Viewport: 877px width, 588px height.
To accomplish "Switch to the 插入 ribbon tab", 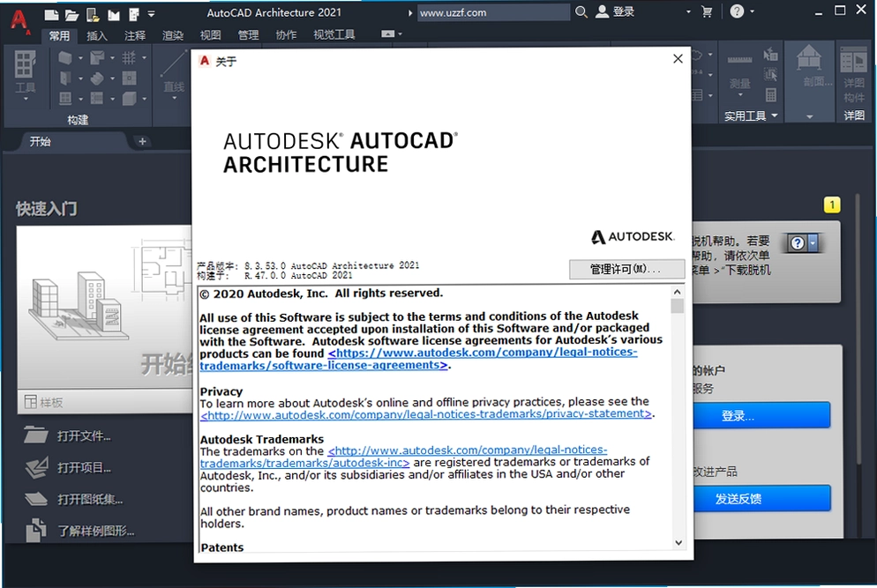I will coord(97,35).
